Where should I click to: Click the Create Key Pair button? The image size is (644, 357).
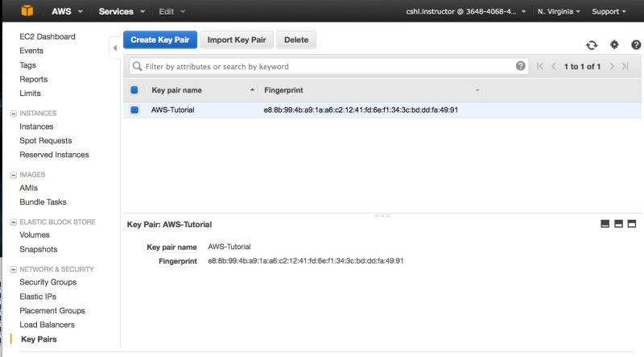point(159,40)
